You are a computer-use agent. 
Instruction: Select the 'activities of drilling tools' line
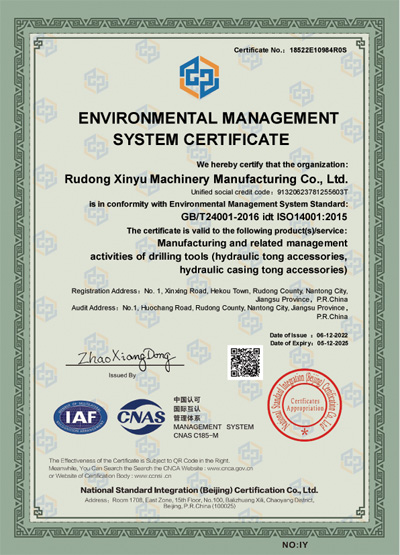tap(218, 257)
